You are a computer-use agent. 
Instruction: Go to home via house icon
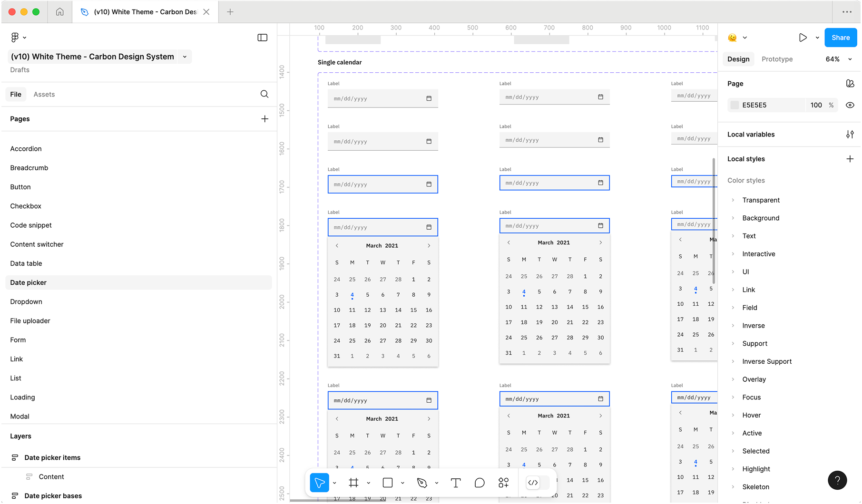tap(60, 12)
